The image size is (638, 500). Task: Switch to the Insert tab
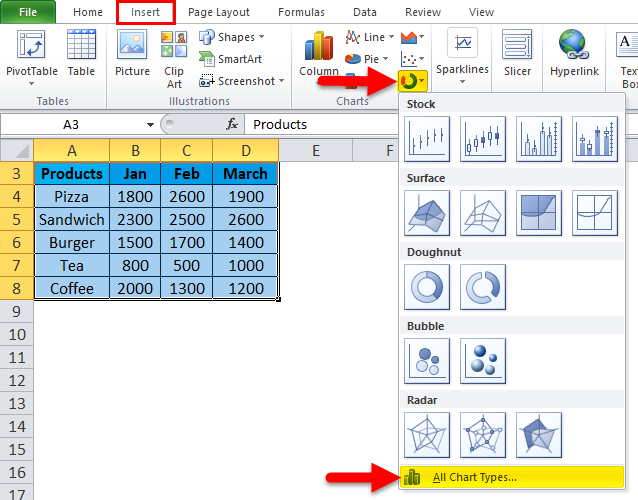[x=145, y=12]
